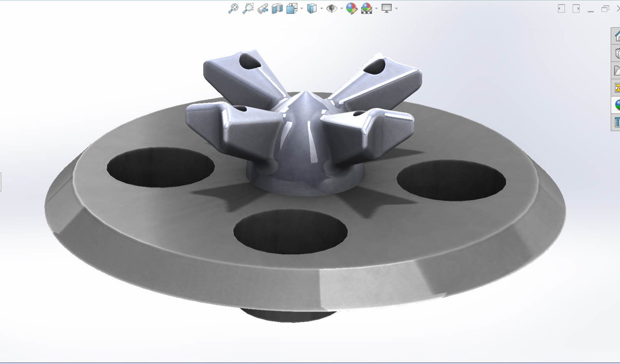620x364 pixels.
Task: Click the Apply Scene globe icon
Action: [365, 8]
